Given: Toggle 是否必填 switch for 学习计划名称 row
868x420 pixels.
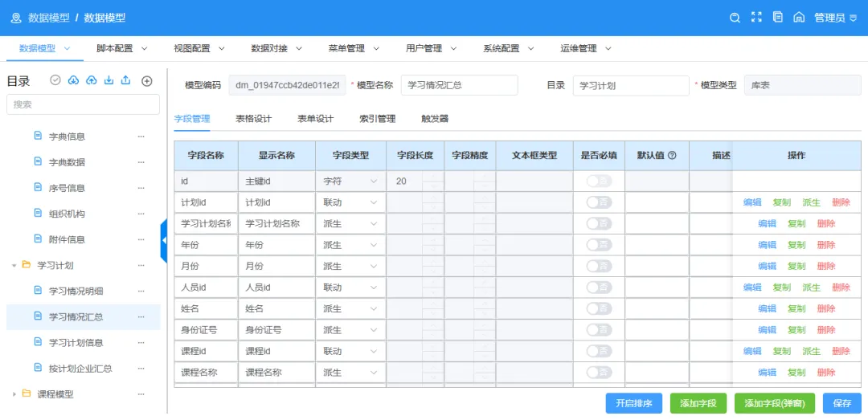Looking at the screenshot, I should [599, 223].
